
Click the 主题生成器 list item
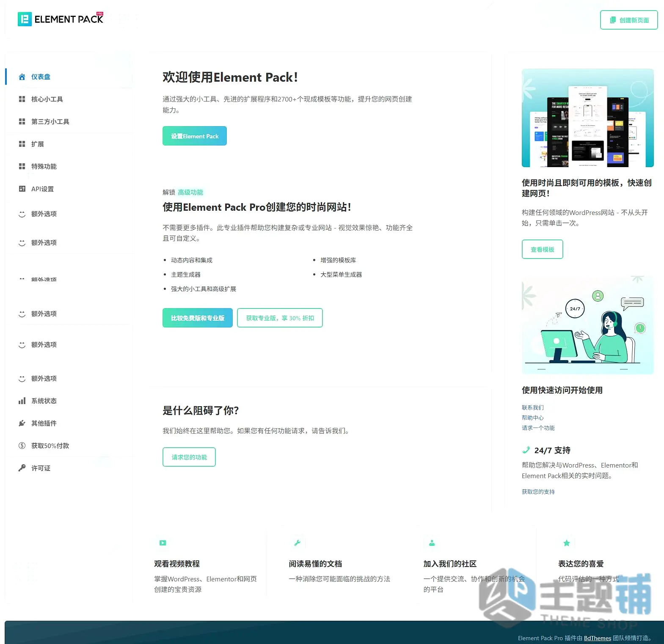pos(186,275)
